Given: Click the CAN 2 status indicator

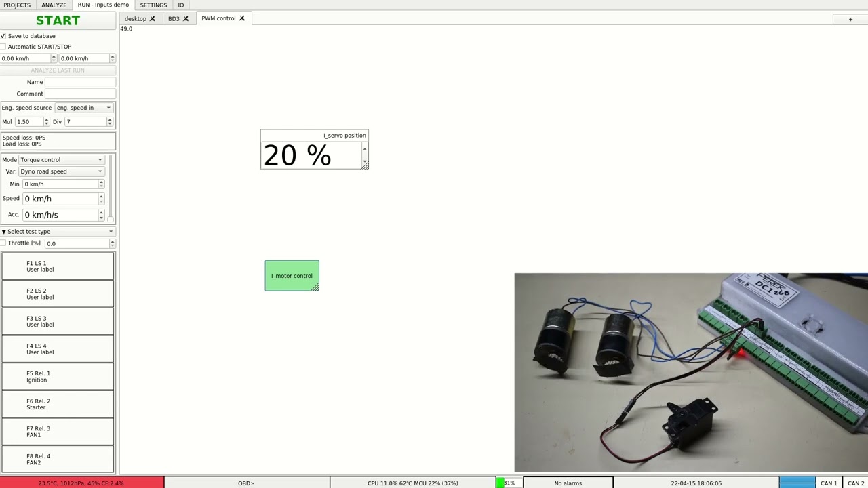Looking at the screenshot, I should pos(856,483).
